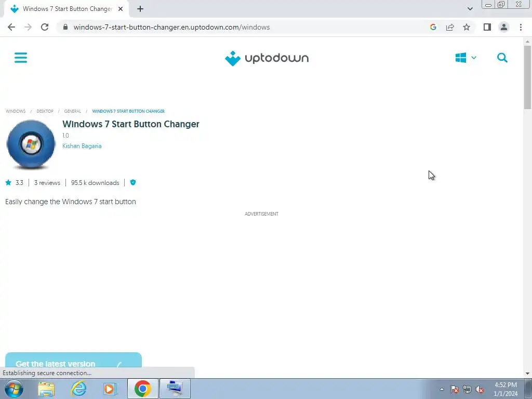
Task: Click the Windows 7 Start Button Changer heading
Action: pos(130,124)
